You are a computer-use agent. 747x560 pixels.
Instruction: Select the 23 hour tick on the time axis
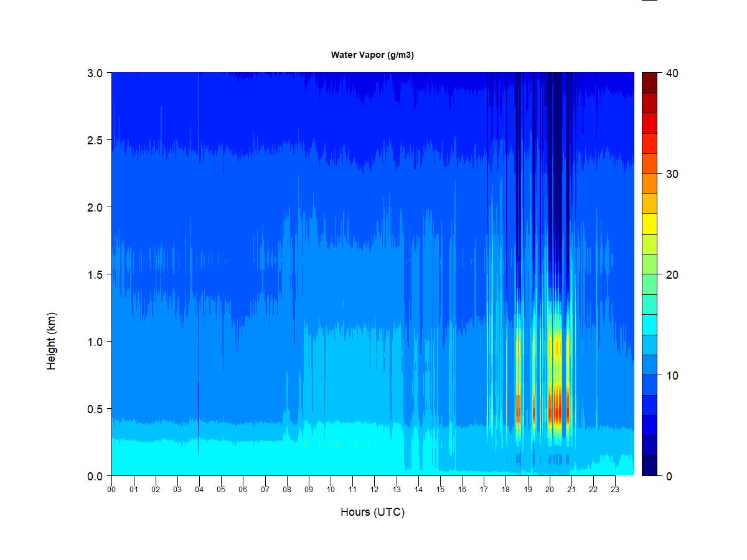(615, 489)
